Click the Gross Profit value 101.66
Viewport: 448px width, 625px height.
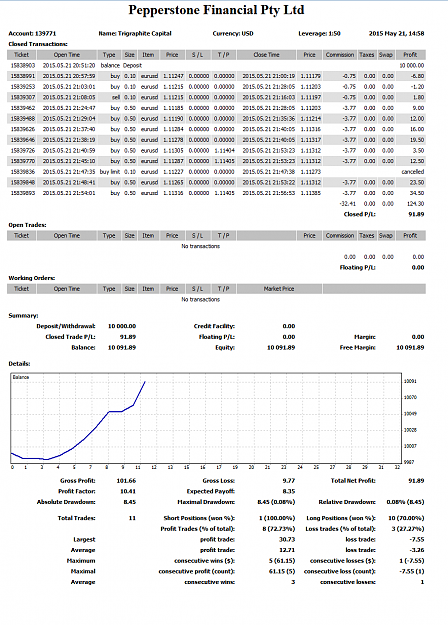pyautogui.click(x=126, y=481)
